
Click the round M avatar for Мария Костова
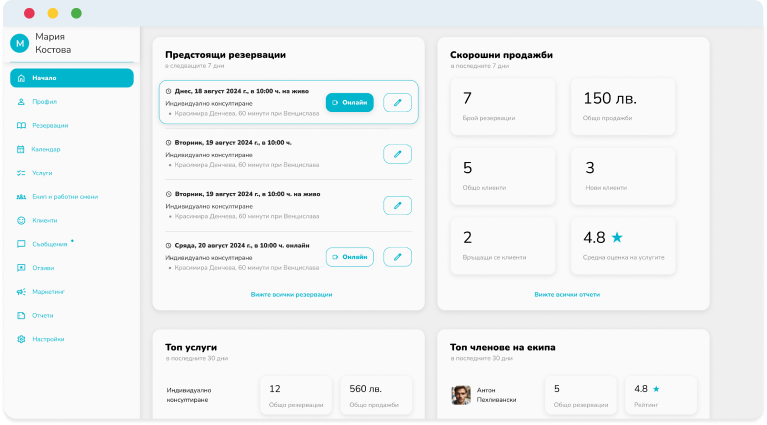tap(19, 43)
